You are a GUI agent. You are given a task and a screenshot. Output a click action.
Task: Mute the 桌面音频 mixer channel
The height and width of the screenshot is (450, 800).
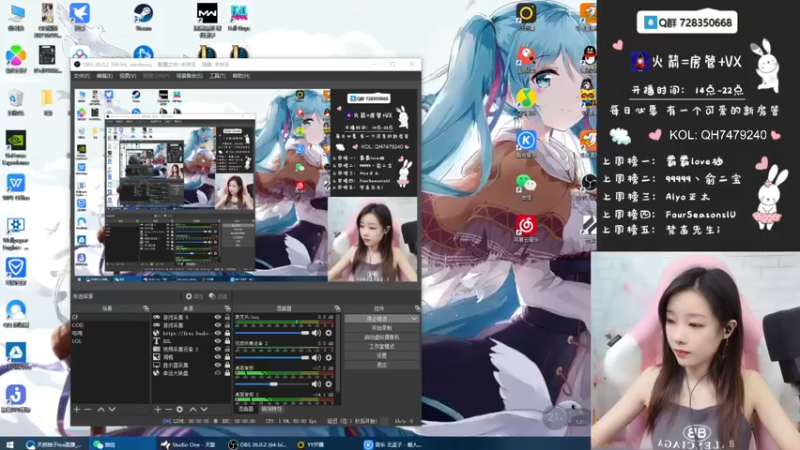coord(316,384)
